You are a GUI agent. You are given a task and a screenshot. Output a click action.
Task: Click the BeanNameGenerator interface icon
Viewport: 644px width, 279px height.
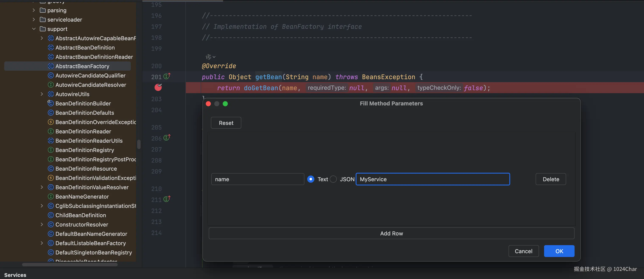point(51,196)
